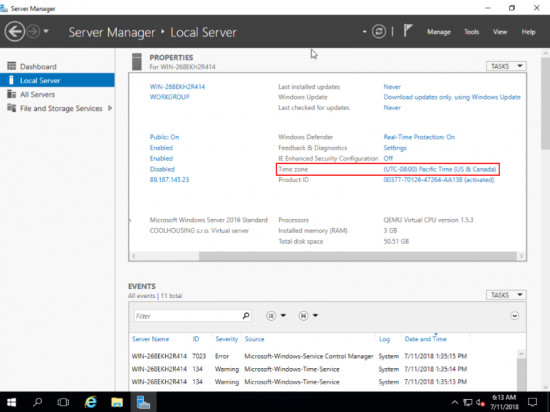Expand the Events TASKS dropdown

click(506, 295)
